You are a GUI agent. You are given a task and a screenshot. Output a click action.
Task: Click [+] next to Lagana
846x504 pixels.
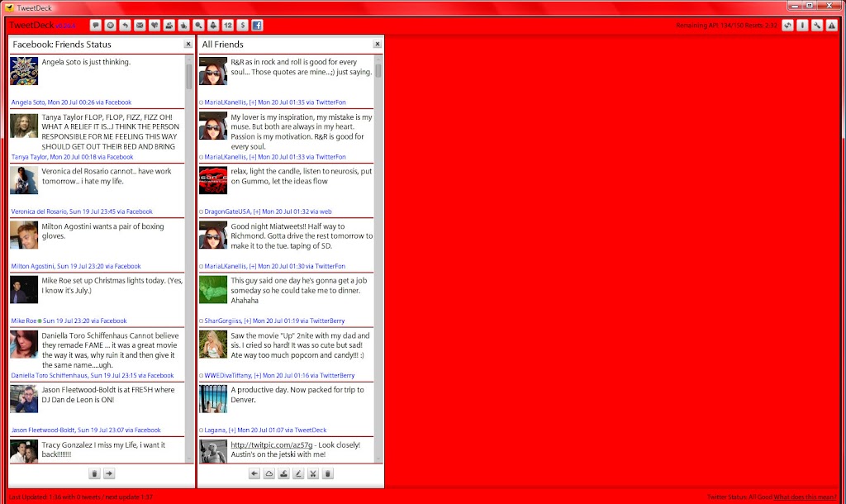click(x=232, y=430)
